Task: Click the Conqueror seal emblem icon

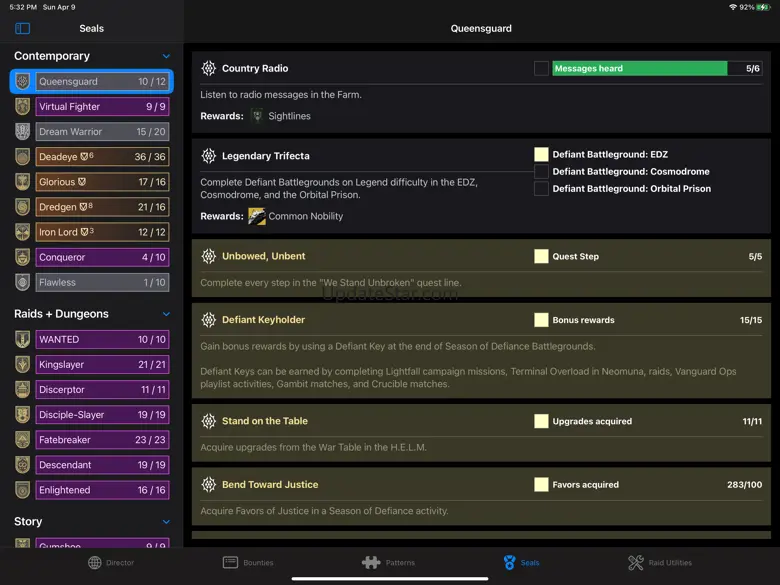Action: point(22,257)
